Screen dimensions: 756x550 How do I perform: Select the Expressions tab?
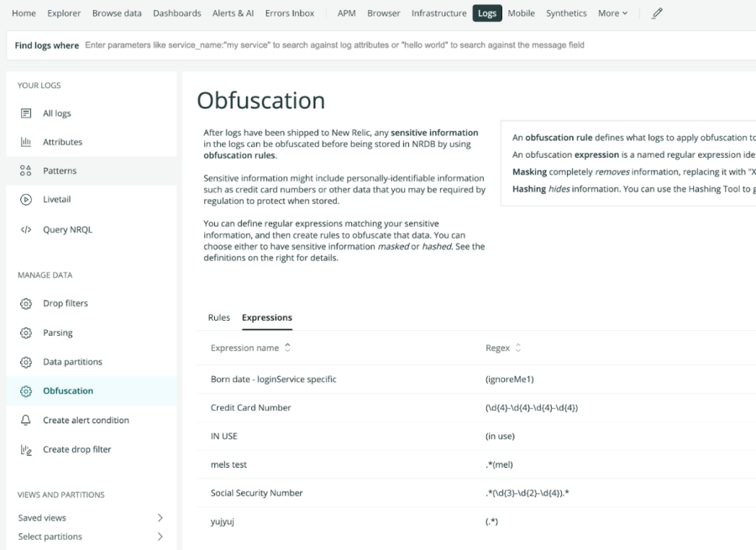pos(267,317)
